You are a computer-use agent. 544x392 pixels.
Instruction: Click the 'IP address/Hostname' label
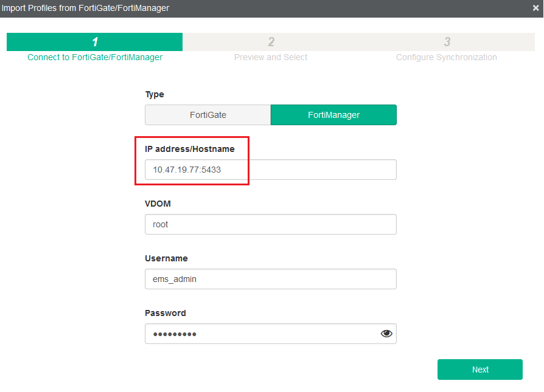tap(189, 149)
